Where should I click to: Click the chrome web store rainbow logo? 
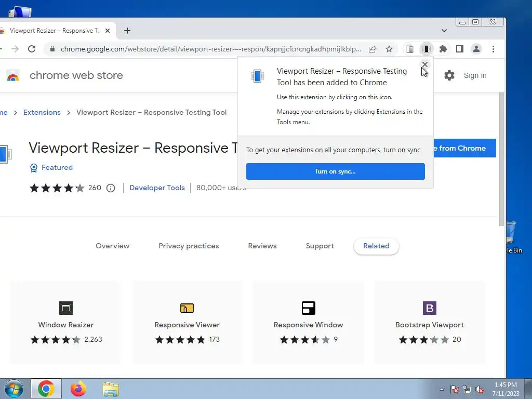pos(13,76)
